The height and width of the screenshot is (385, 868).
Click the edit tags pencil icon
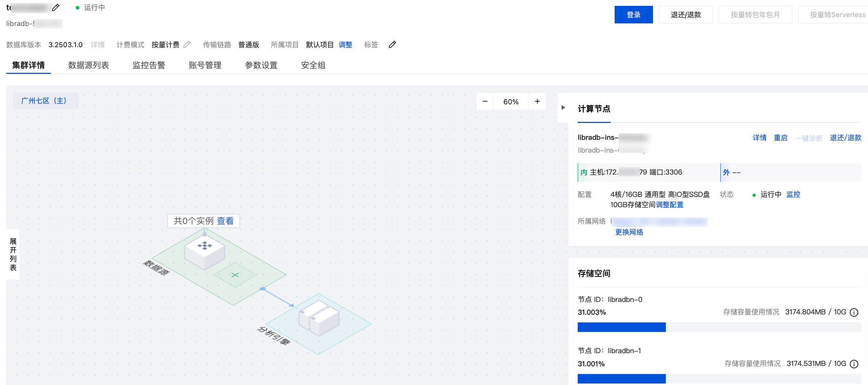click(x=392, y=45)
